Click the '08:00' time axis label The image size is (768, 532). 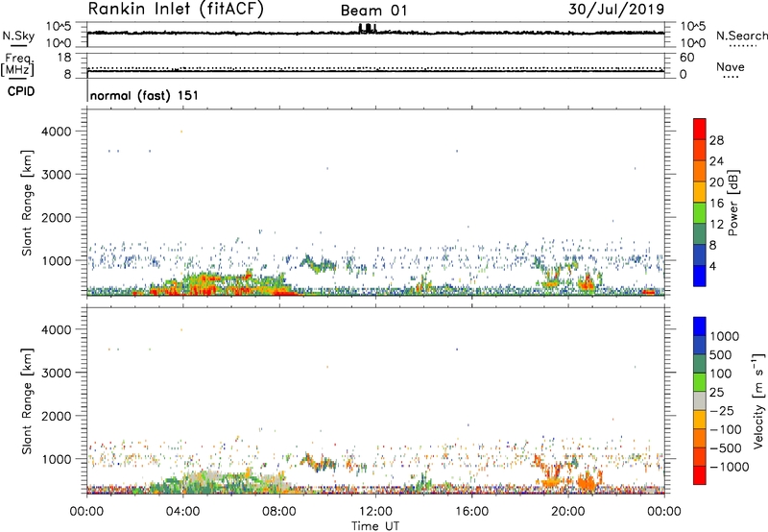279,512
